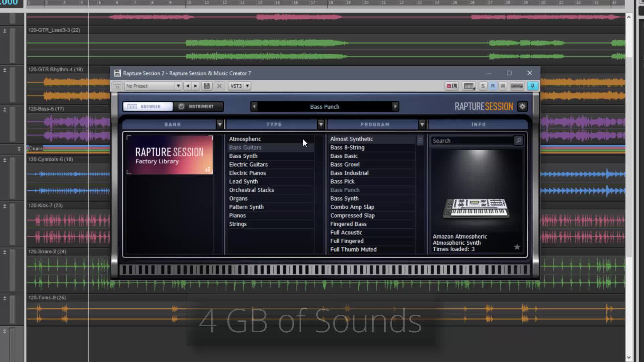644x362 pixels.
Task: Toggle the automation Read R button
Action: [x=493, y=86]
